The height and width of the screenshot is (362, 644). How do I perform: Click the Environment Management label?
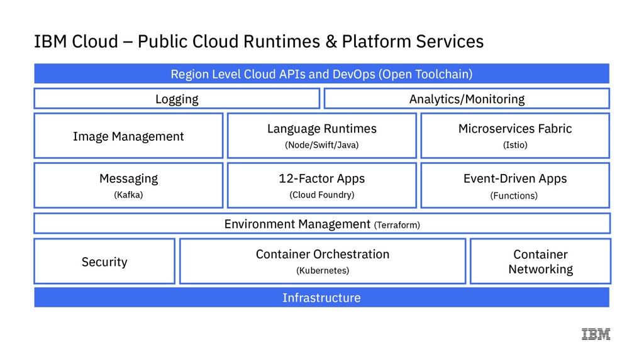click(297, 224)
